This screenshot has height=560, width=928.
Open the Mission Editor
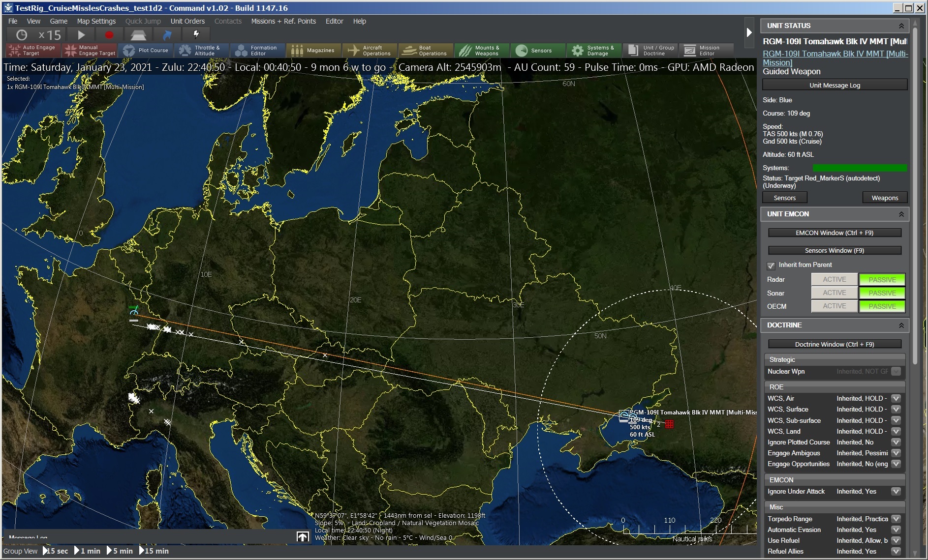tap(706, 50)
